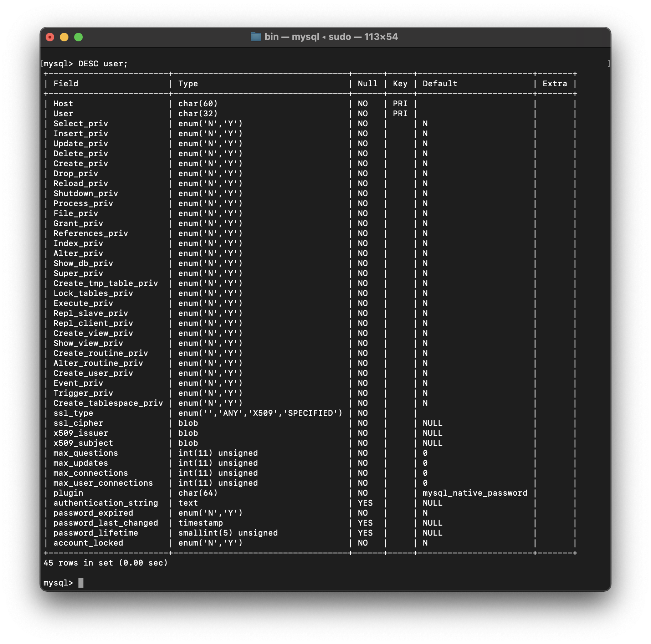Click the 'Drop_priv' field
Screen dimensions: 651x644
point(76,174)
